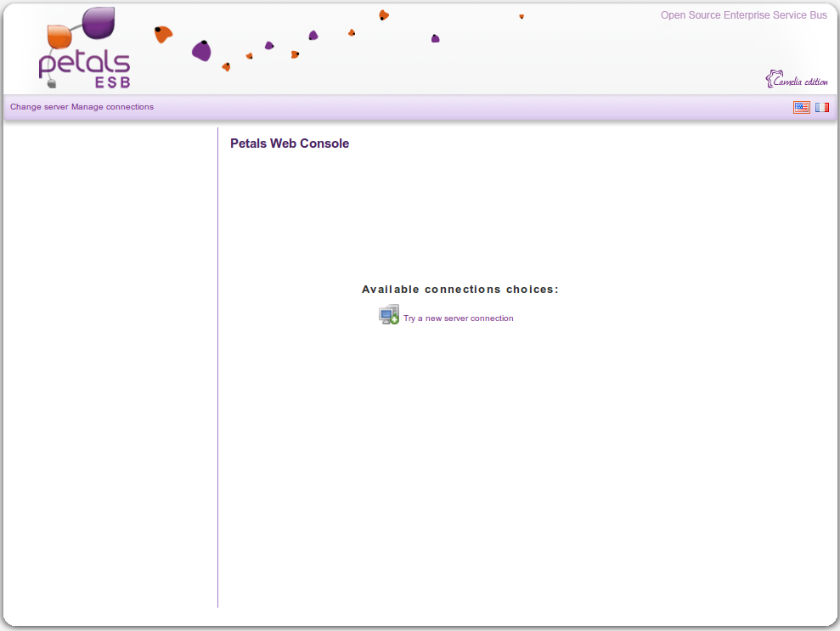840x631 pixels.
Task: Follow the "Try a new server connection" link
Action: pyautogui.click(x=458, y=318)
